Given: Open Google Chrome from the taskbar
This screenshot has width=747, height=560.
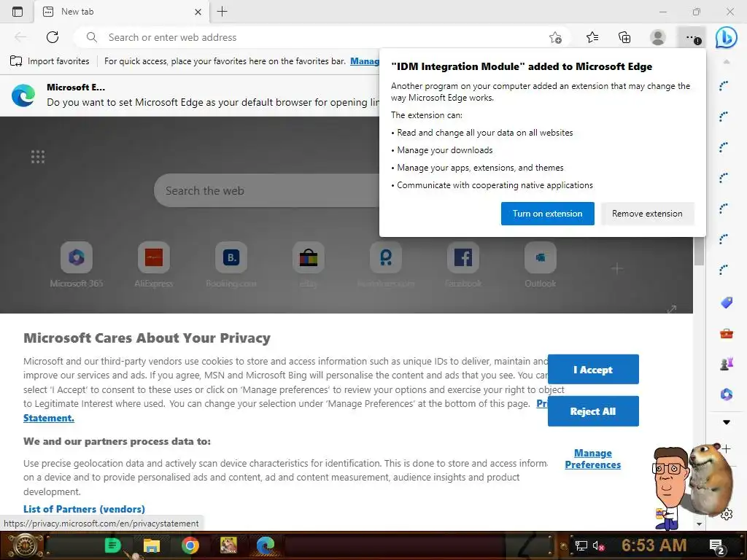Looking at the screenshot, I should click(190, 545).
